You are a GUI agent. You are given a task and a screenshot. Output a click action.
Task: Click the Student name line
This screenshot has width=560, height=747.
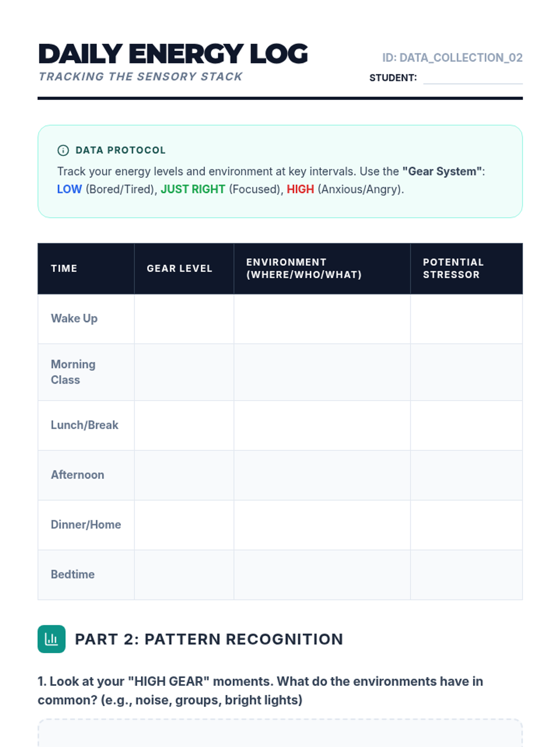472,78
